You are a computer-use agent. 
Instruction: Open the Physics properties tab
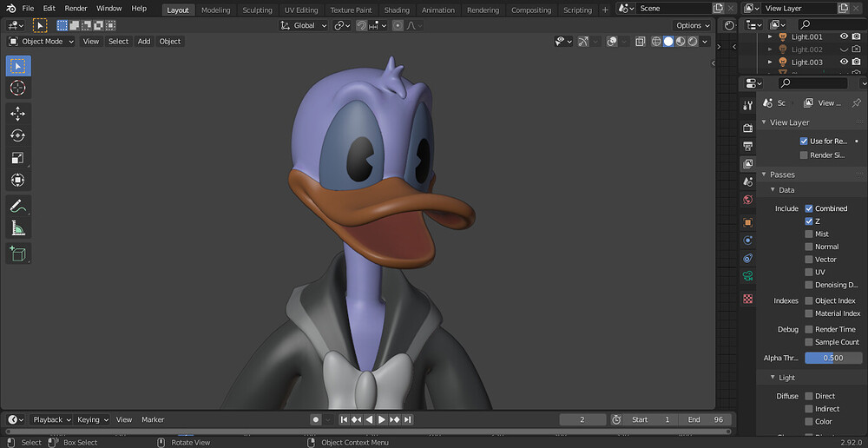point(748,240)
